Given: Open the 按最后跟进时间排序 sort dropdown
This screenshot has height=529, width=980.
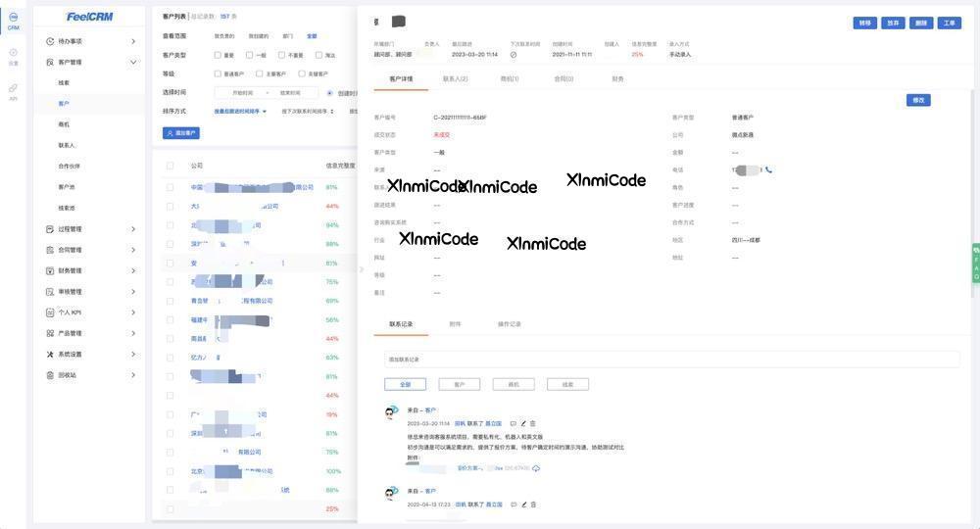Looking at the screenshot, I should click(240, 112).
